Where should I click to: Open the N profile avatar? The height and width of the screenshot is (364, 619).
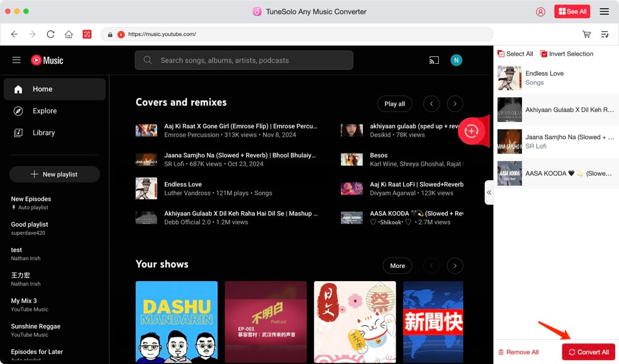tap(456, 60)
